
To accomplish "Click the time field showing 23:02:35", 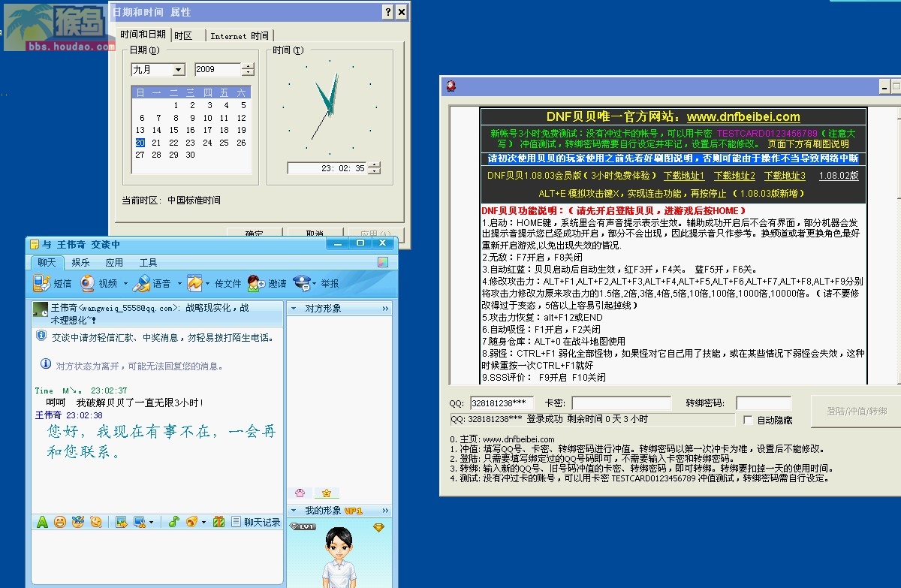I will pyautogui.click(x=327, y=168).
